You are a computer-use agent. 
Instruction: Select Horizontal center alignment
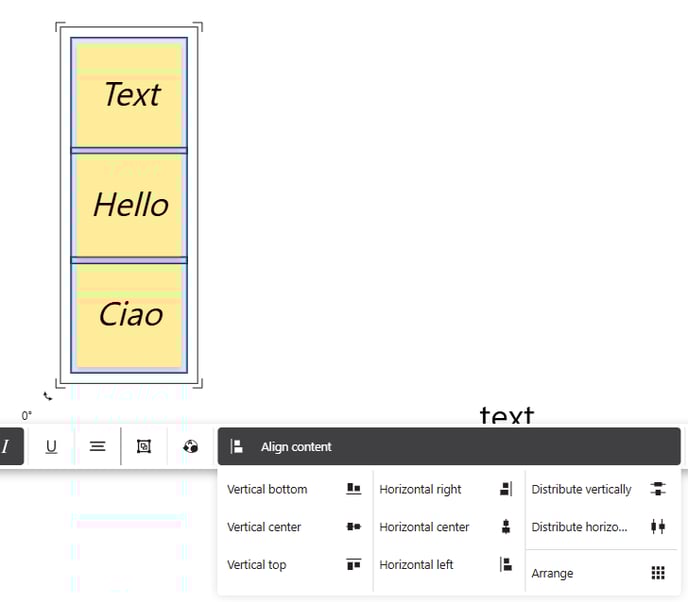[446, 527]
